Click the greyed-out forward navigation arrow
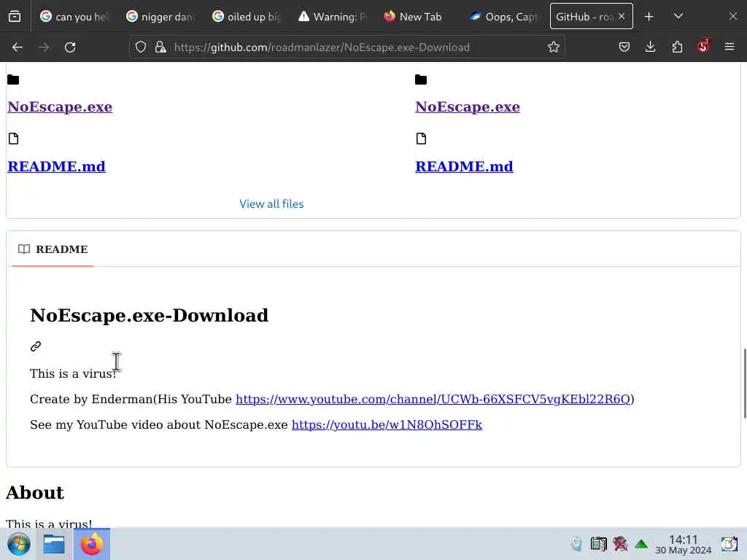The width and height of the screenshot is (747, 560). pyautogui.click(x=44, y=47)
